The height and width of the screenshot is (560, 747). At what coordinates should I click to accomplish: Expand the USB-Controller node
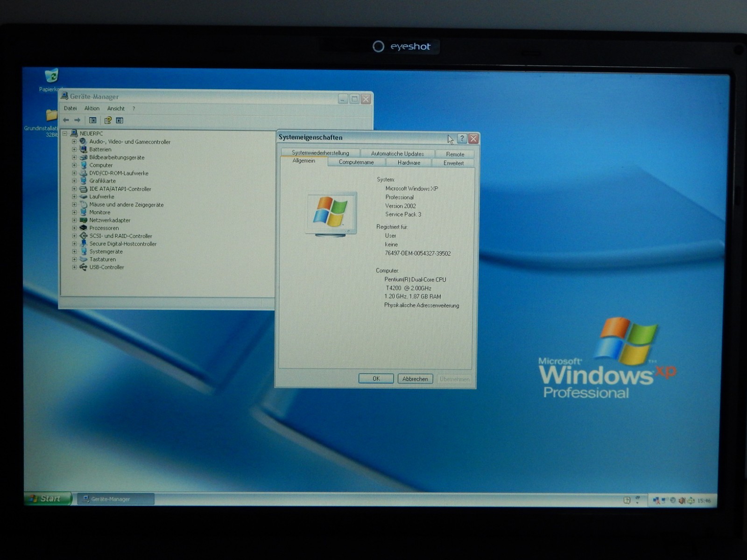[x=74, y=267]
